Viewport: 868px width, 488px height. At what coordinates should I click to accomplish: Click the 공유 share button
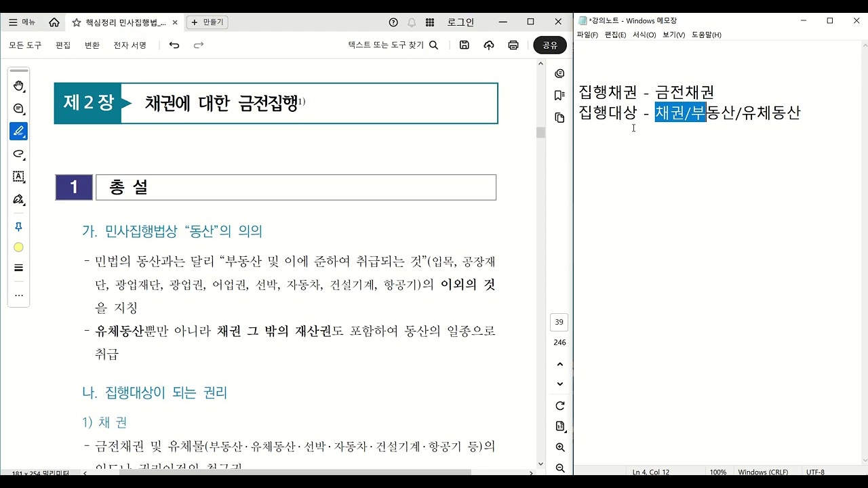click(550, 45)
